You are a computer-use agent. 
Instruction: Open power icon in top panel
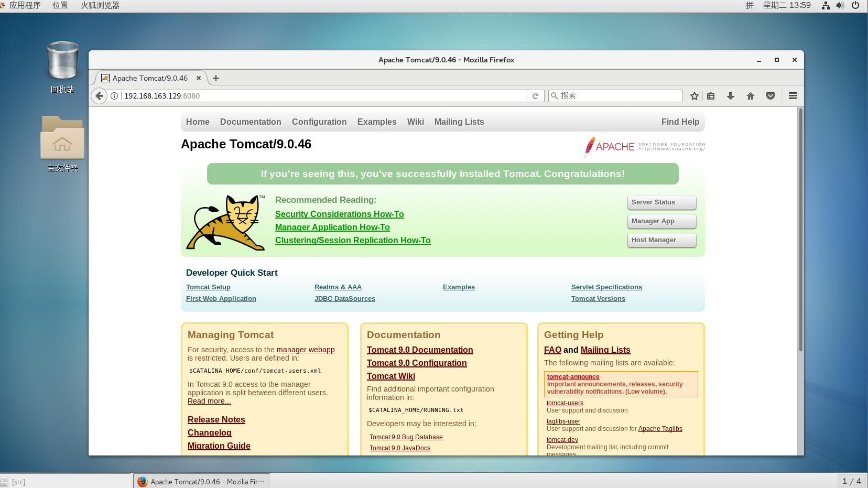point(855,5)
